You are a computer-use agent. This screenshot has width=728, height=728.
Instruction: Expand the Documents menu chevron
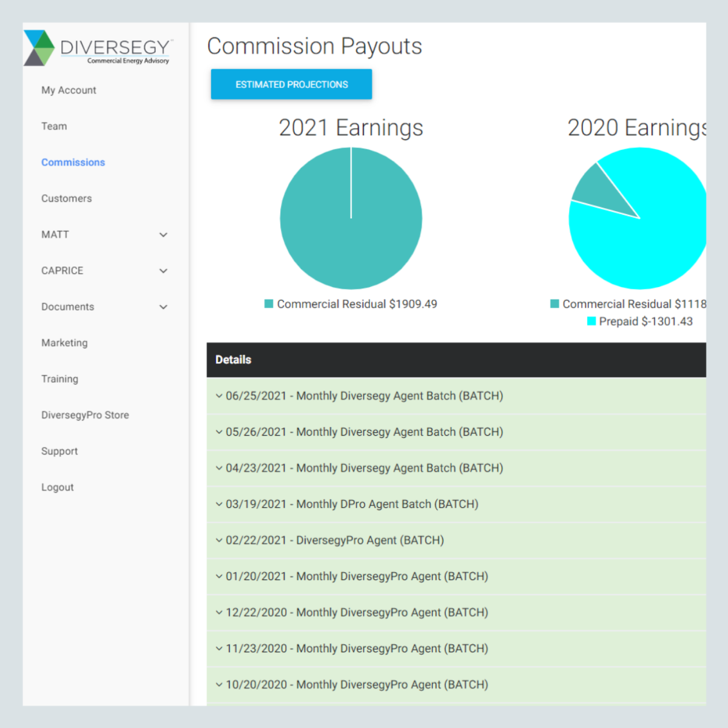pos(163,307)
